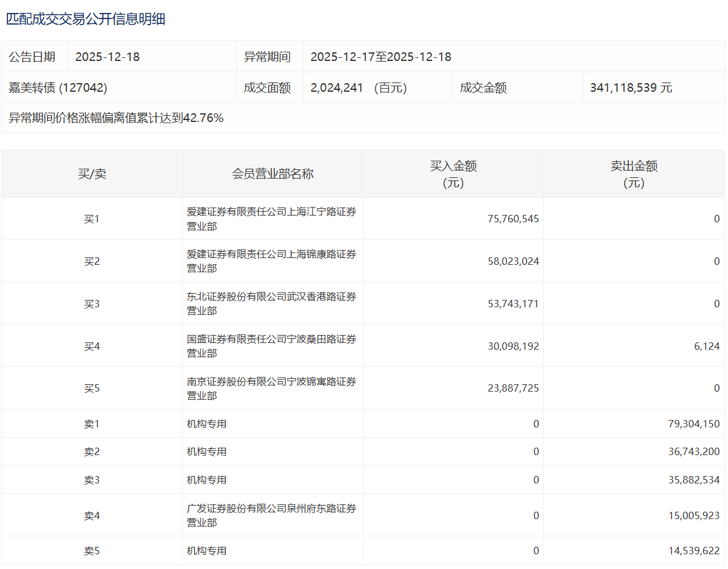Click the 买入金额 (元) column header
This screenshot has height=569, width=728.
453,174
